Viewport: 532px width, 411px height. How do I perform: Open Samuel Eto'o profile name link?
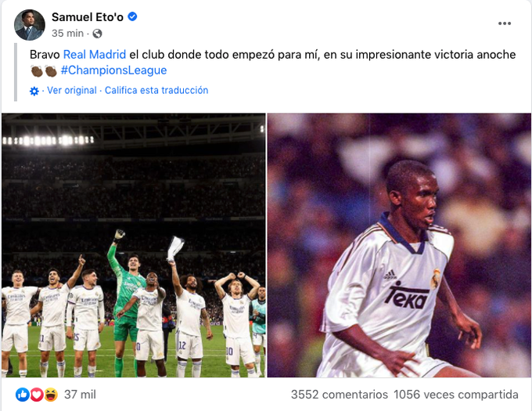[x=88, y=17]
